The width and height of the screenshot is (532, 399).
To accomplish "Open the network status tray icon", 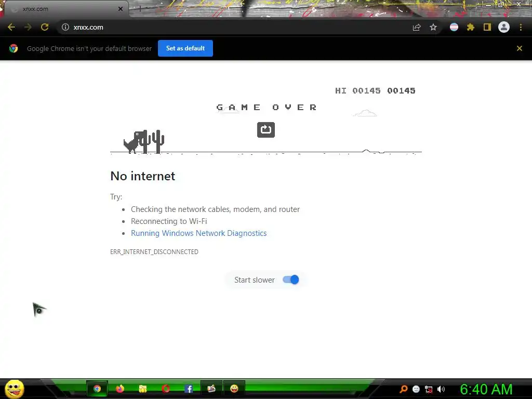I will tap(429, 390).
